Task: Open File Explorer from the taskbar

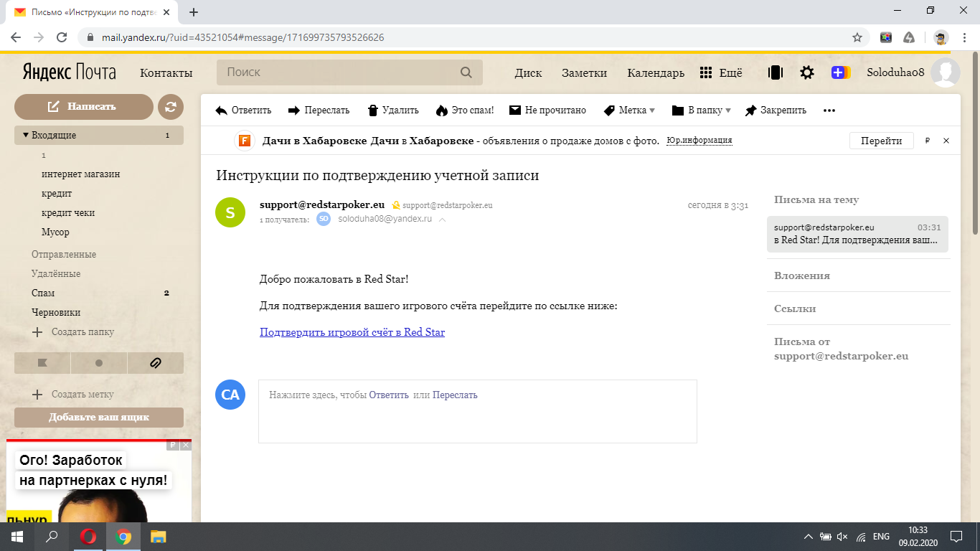Action: click(158, 537)
